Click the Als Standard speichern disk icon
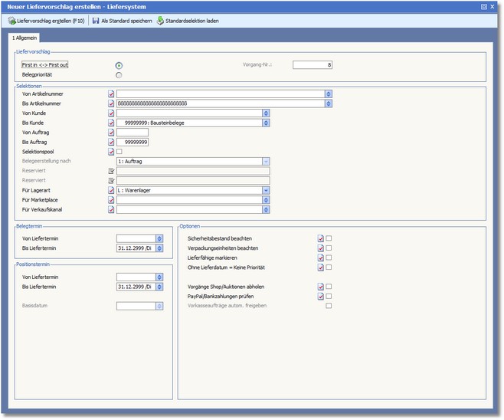 95,21
